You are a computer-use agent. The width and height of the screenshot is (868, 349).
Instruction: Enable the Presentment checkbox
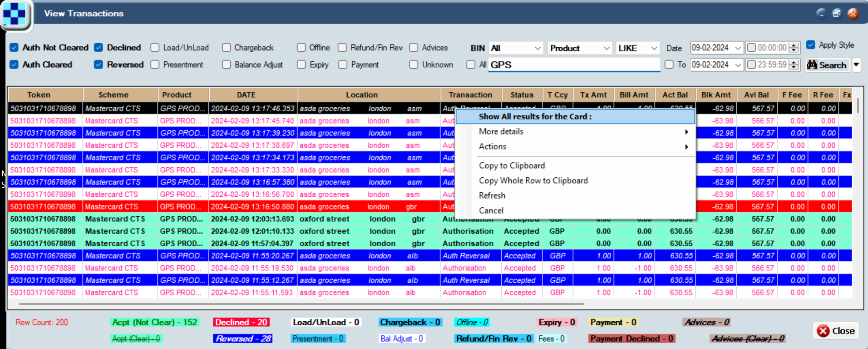point(155,65)
